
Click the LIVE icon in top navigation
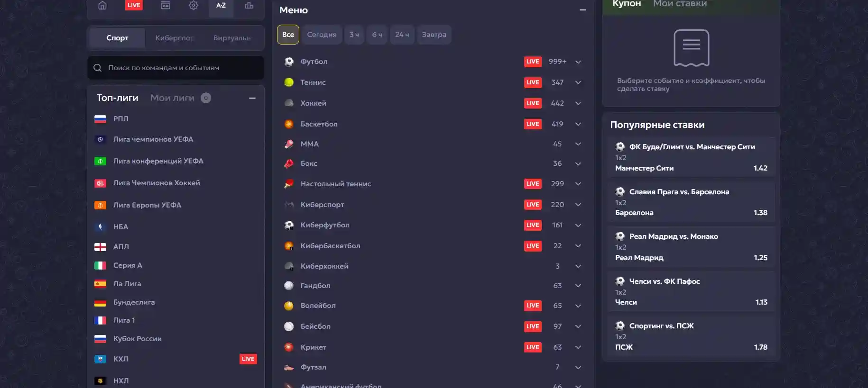(x=134, y=5)
